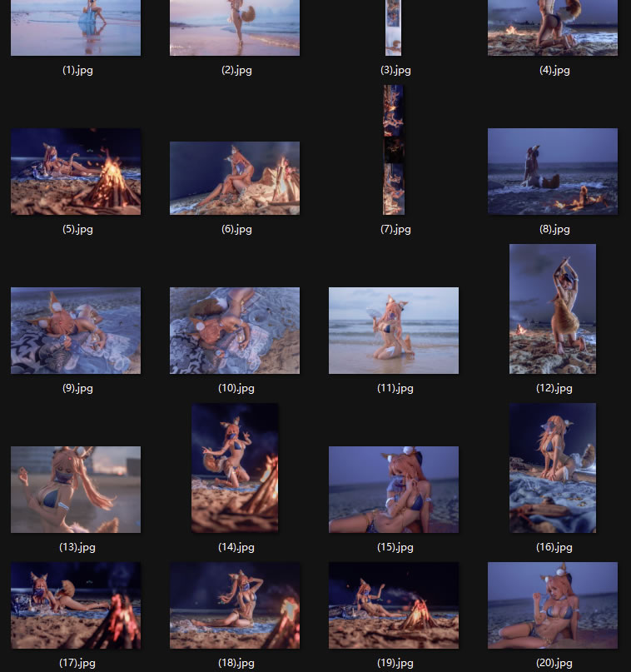Click the file name (18).jpg

[x=236, y=663]
